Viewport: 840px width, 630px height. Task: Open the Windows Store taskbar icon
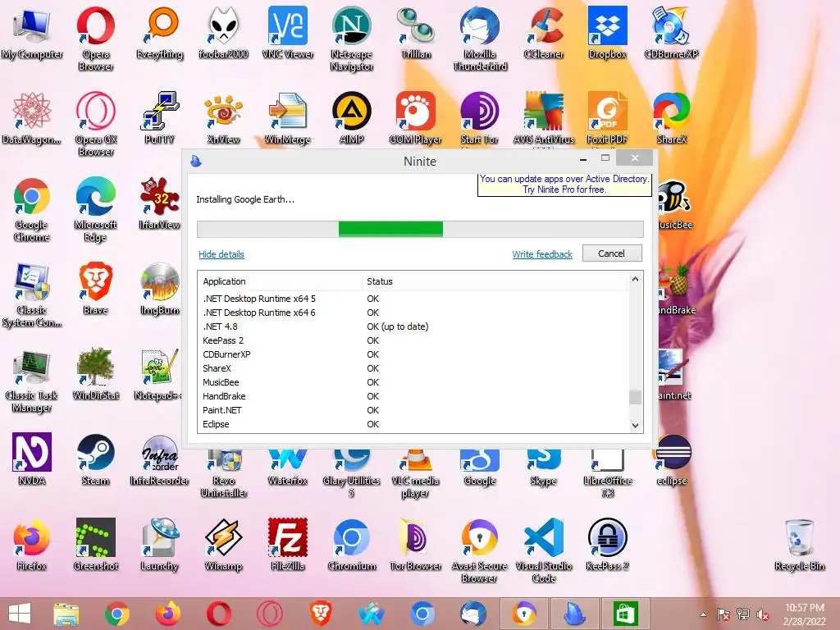point(625,614)
